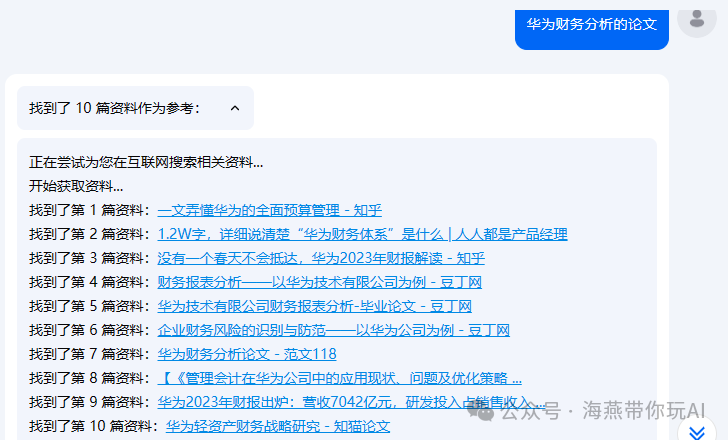
Task: Open link 一文弄懂华为的全面预算管理 - 知乎
Action: (x=269, y=210)
